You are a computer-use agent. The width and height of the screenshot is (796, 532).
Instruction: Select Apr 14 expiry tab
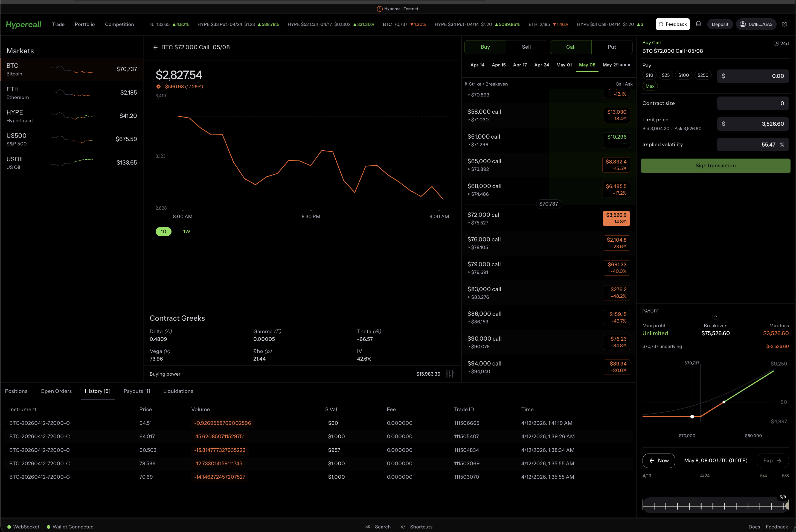(x=477, y=65)
